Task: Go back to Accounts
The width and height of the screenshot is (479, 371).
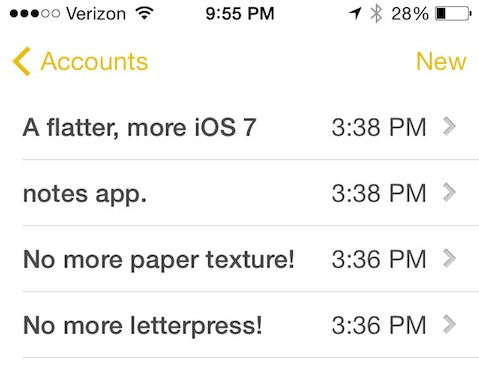Action: point(80,61)
